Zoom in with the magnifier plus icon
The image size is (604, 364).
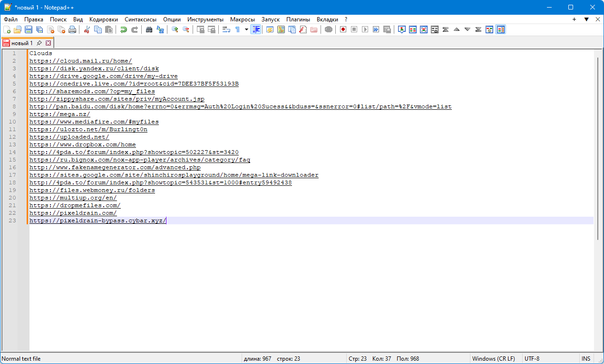pyautogui.click(x=175, y=29)
